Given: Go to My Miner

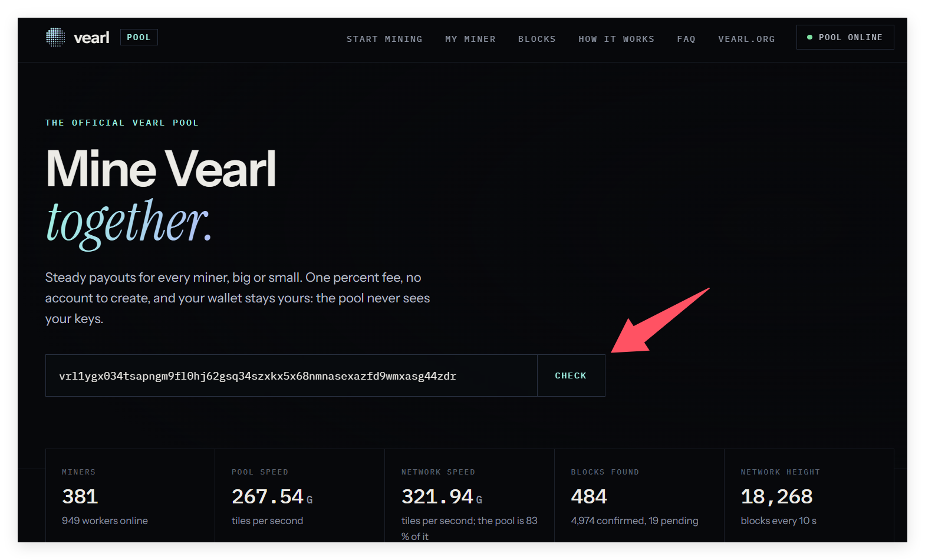Looking at the screenshot, I should coord(470,39).
